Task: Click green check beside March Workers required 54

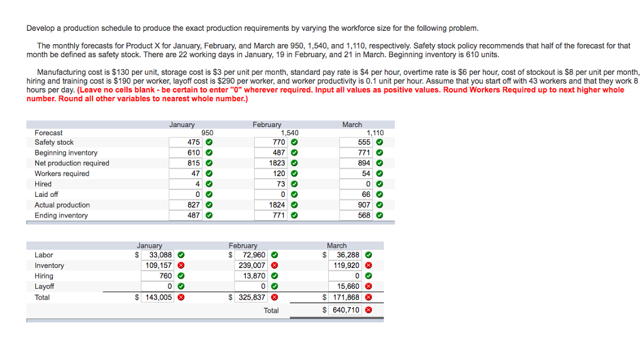Action: click(379, 174)
